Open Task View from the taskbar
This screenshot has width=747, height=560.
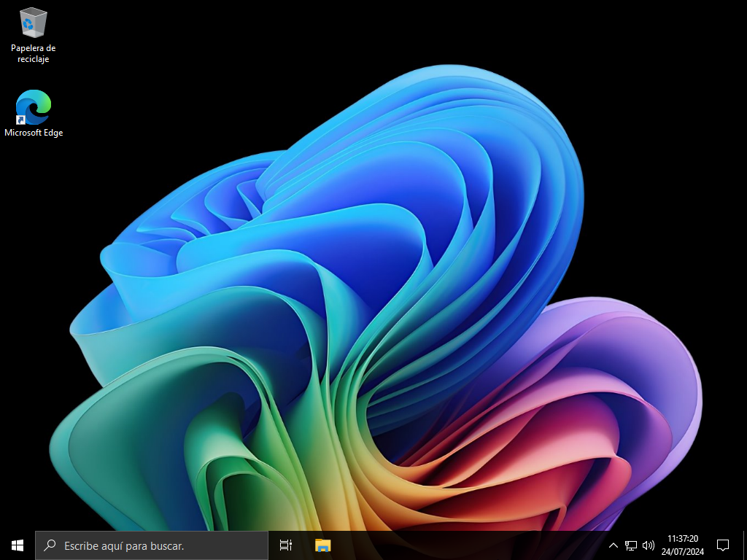click(286, 545)
